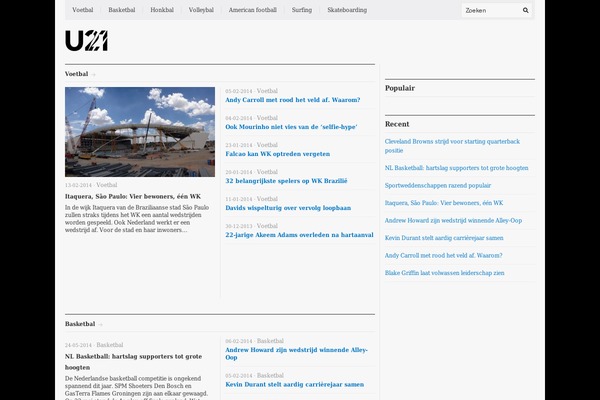Open 32 belangrijkste spelers op WK Brazilië
This screenshot has width=600, height=400.
(286, 181)
